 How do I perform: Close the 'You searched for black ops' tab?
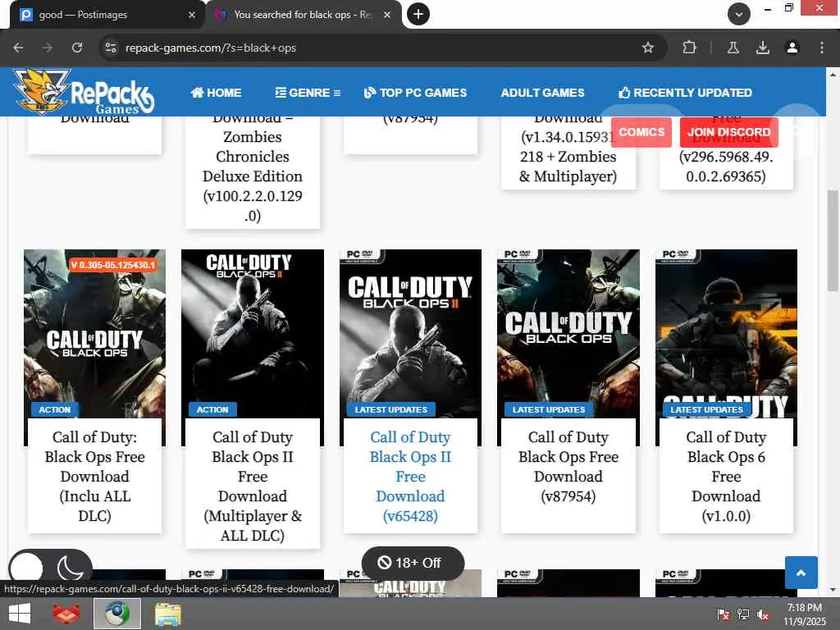(387, 15)
